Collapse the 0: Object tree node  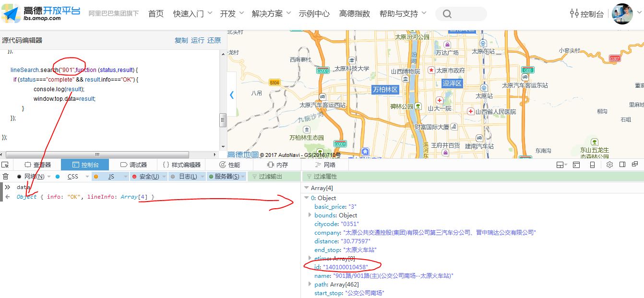(307, 198)
